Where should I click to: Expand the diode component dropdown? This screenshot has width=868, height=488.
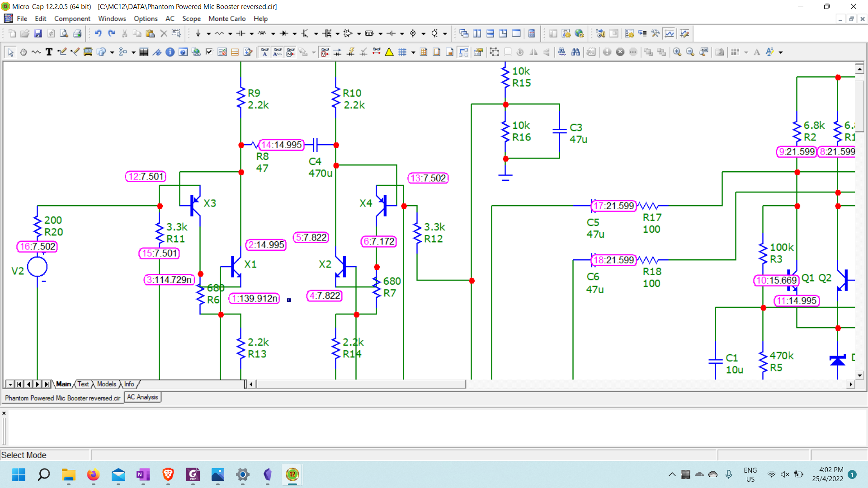(x=294, y=33)
